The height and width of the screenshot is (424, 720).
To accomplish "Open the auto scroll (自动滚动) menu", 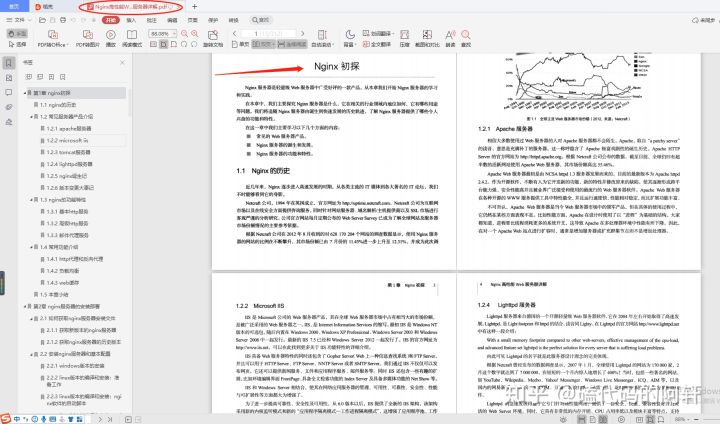I will click(x=322, y=39).
